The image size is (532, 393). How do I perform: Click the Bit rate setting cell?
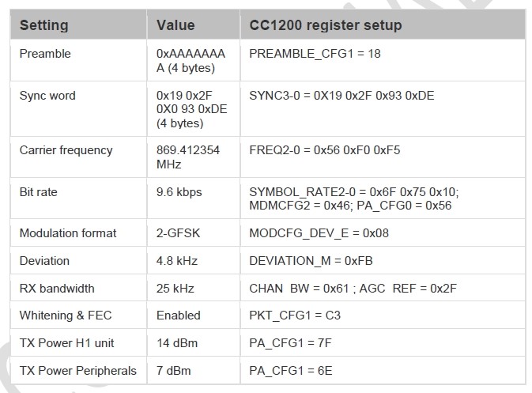[38, 192]
